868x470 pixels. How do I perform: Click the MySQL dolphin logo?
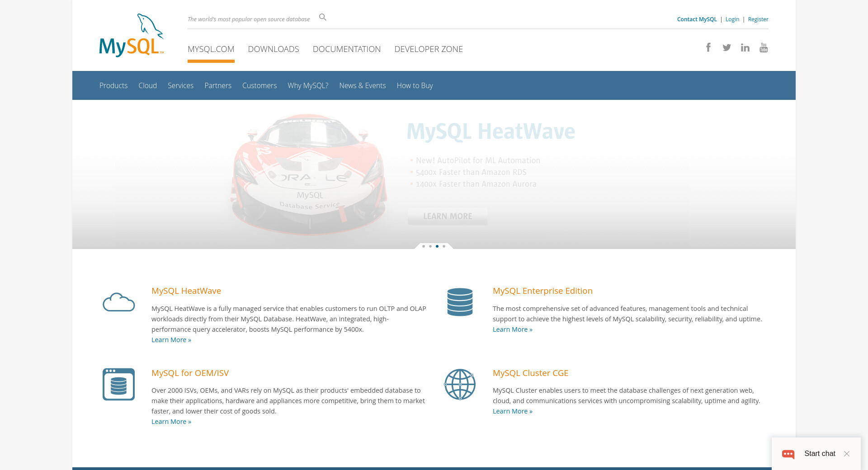point(131,35)
